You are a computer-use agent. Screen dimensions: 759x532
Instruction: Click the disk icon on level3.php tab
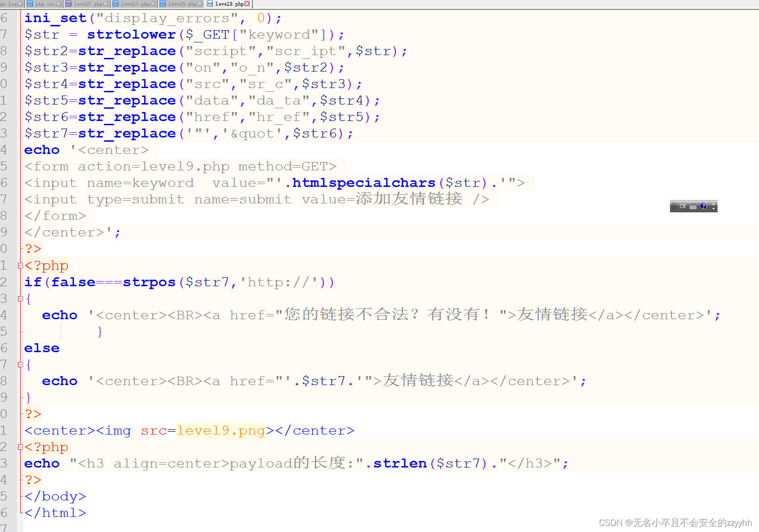pos(115,4)
